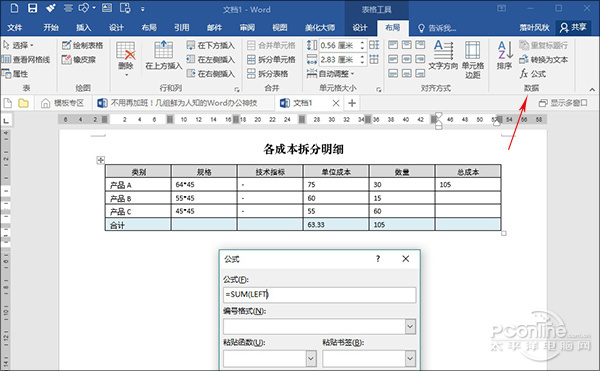Click the 合计 row label cell
Image resolution: width=600 pixels, height=371 pixels.
(138, 225)
